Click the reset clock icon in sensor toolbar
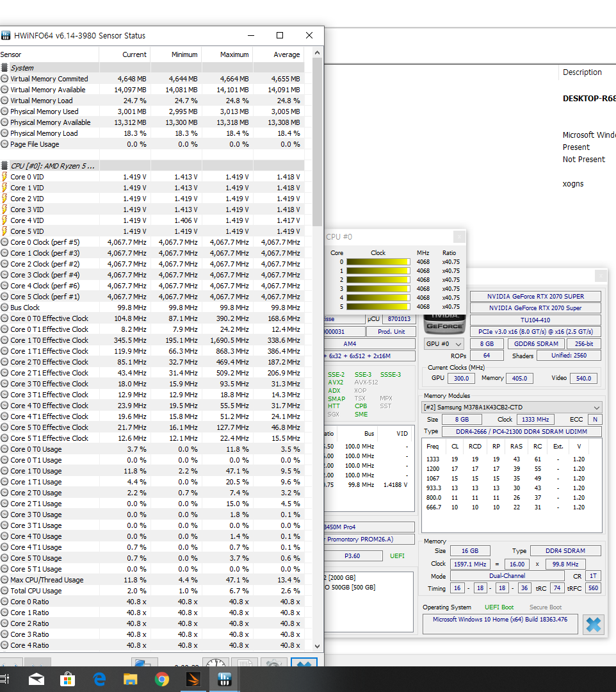Viewport: 616px width, 692px height. pos(216,663)
